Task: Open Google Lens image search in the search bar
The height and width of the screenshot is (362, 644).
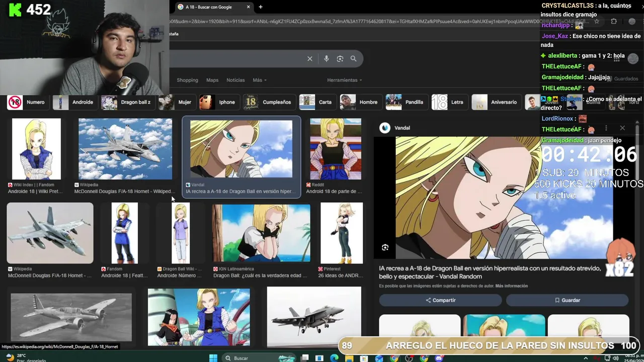Action: 340,59
